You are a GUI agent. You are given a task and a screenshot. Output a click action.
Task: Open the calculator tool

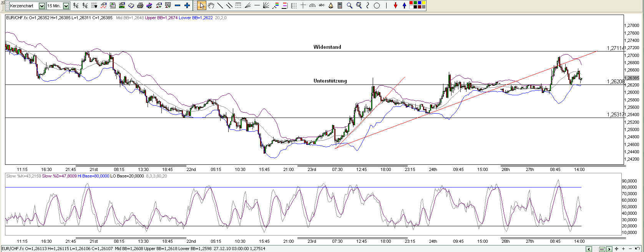point(340,5)
